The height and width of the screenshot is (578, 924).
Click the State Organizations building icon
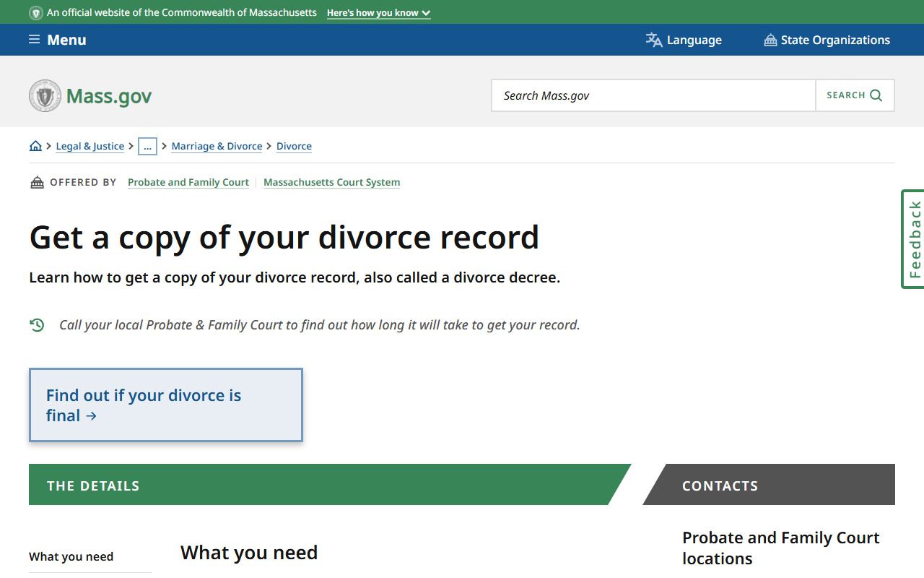[770, 40]
